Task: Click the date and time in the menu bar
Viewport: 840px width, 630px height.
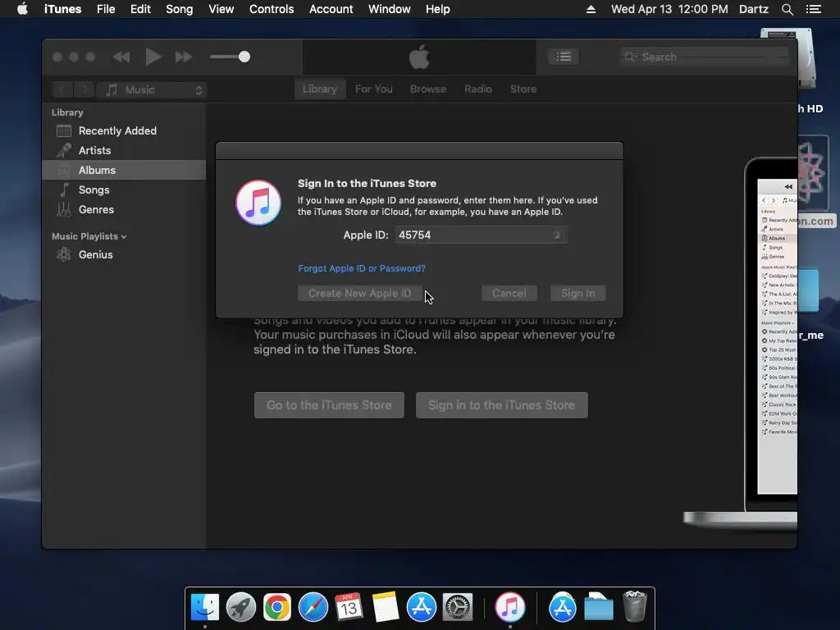Action: point(669,9)
